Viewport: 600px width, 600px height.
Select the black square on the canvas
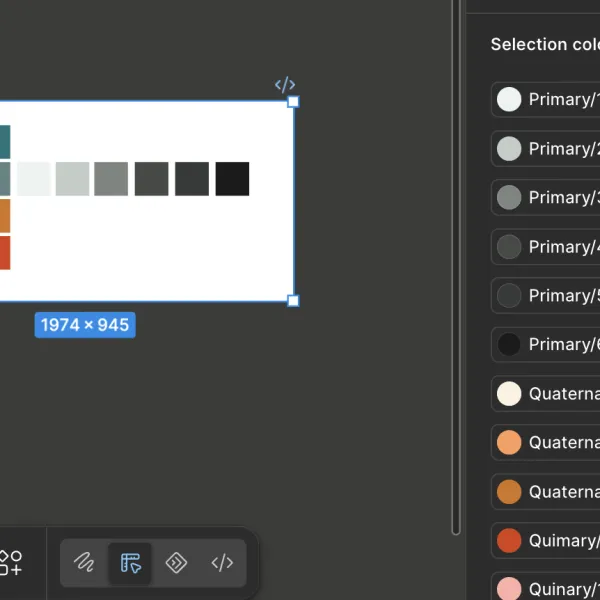point(232,179)
